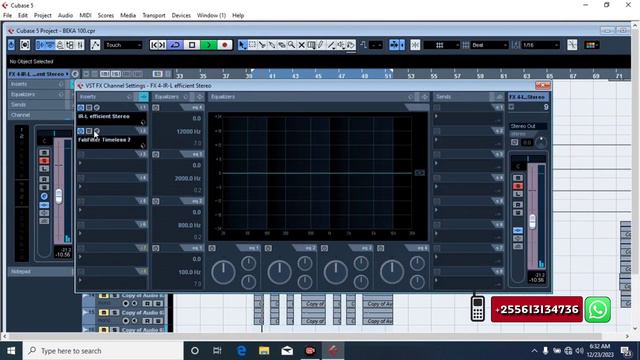Click the red Record button
This screenshot has width=640, height=360.
[224, 45]
